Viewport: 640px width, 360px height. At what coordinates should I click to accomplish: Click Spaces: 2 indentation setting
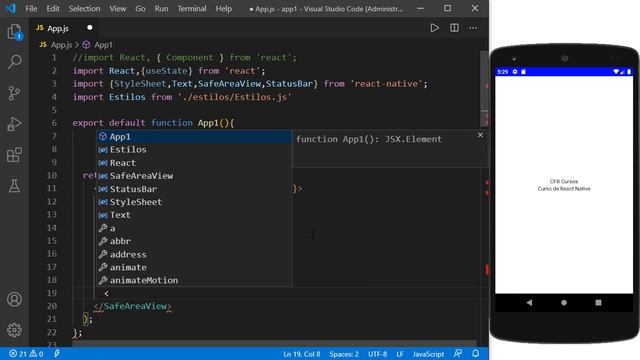coord(344,354)
